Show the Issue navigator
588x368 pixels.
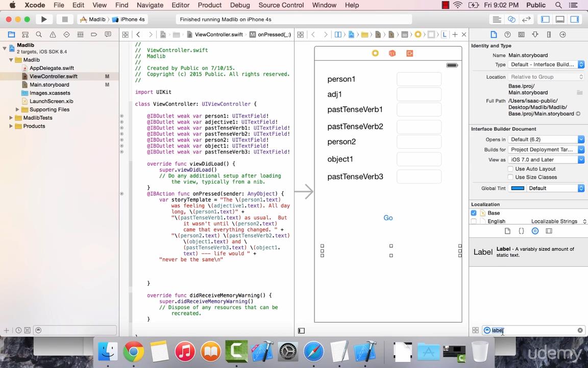coord(52,34)
